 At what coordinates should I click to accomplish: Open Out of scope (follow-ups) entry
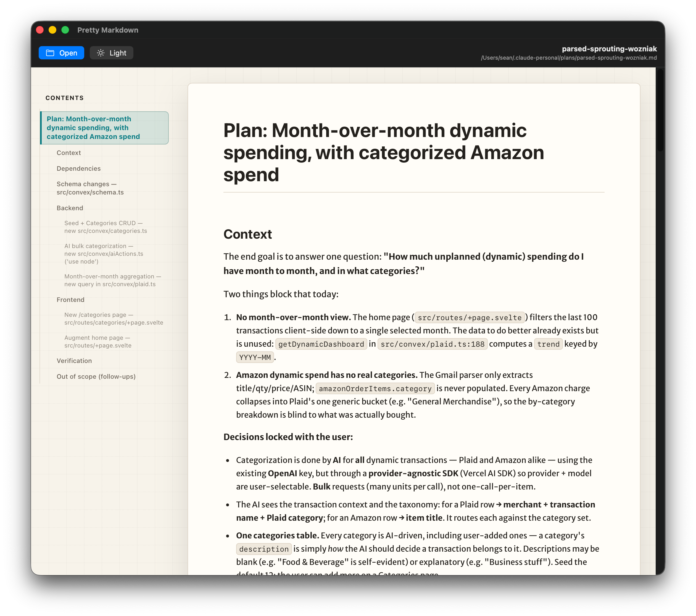point(96,376)
